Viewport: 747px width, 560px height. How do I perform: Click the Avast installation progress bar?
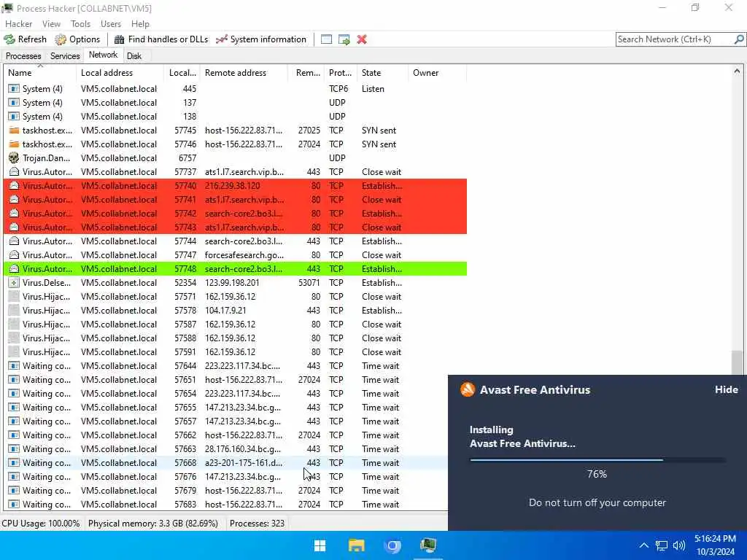[597, 460]
